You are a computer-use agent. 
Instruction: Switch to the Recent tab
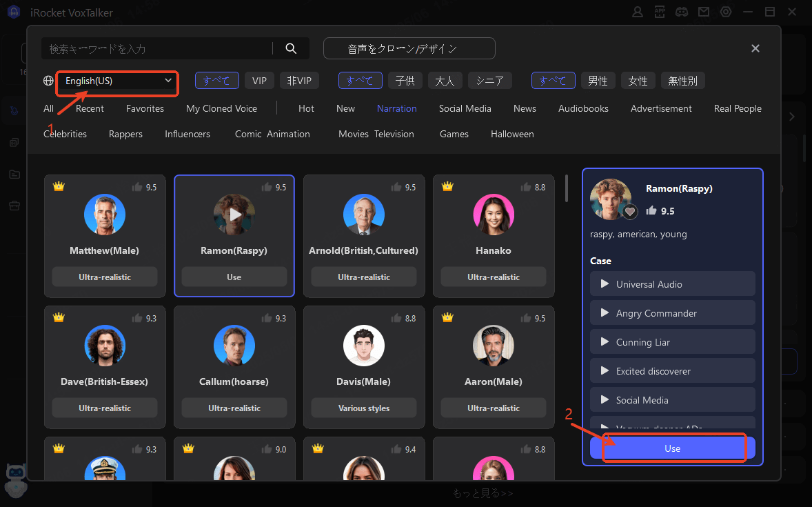pos(90,108)
